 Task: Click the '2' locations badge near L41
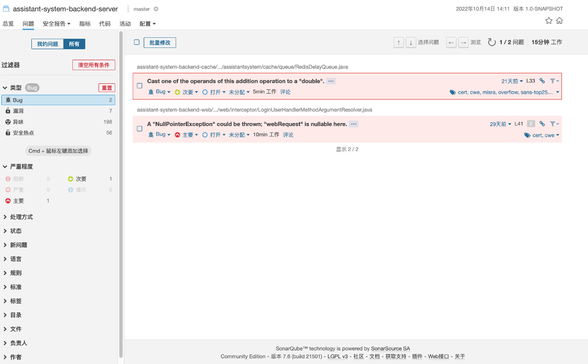tap(531, 124)
